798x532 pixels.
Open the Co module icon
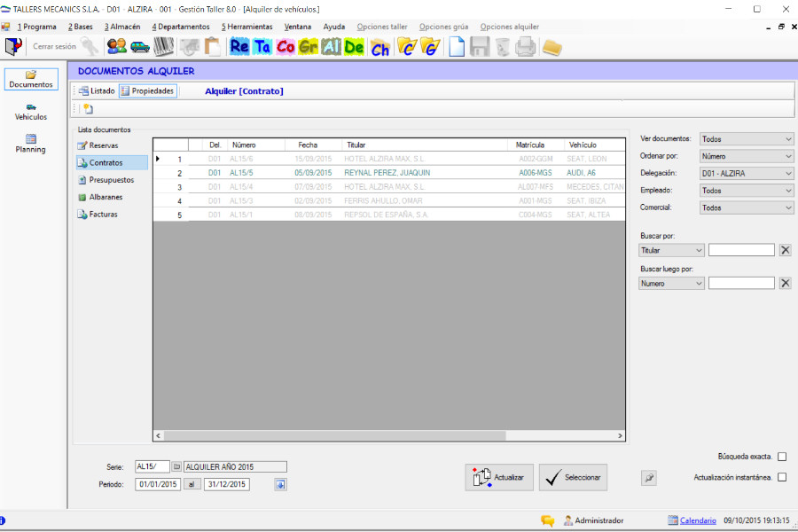coord(286,47)
